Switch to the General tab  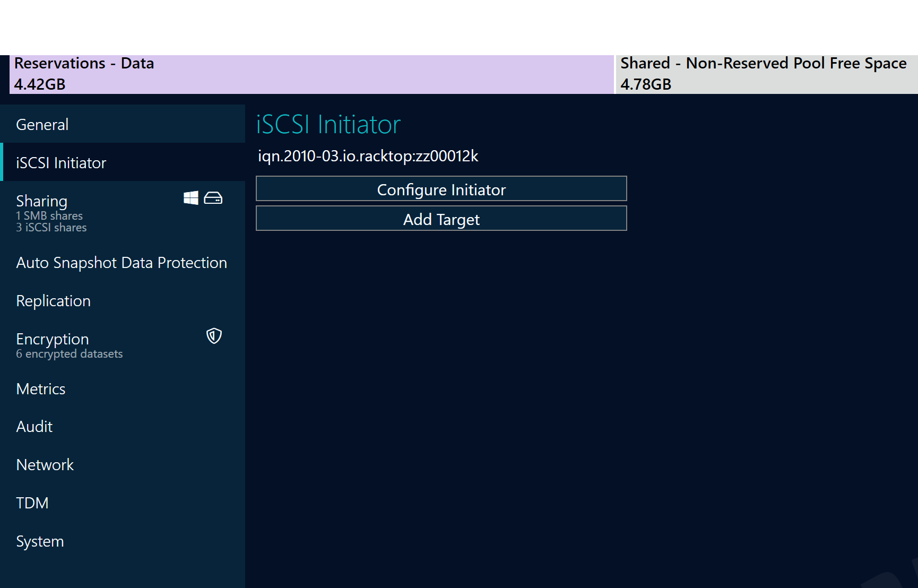42,124
